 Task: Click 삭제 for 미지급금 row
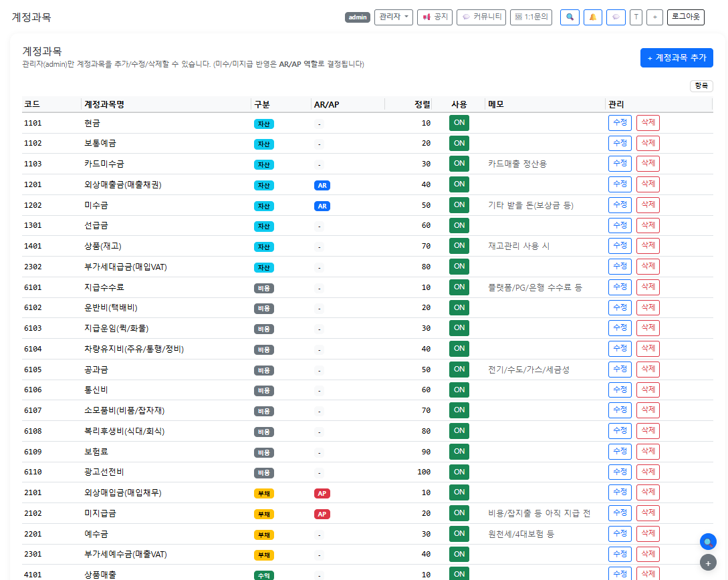(x=648, y=513)
